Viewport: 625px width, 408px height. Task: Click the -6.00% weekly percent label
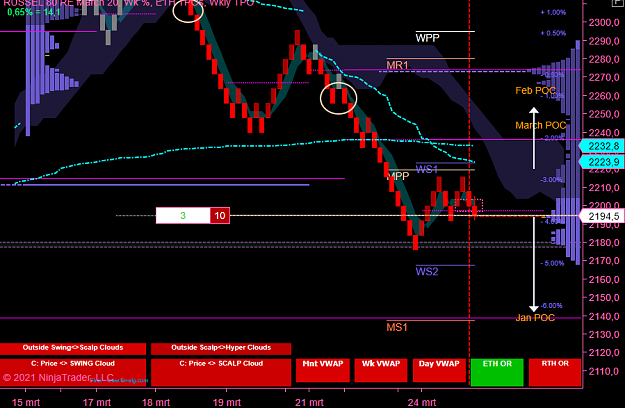click(x=551, y=306)
